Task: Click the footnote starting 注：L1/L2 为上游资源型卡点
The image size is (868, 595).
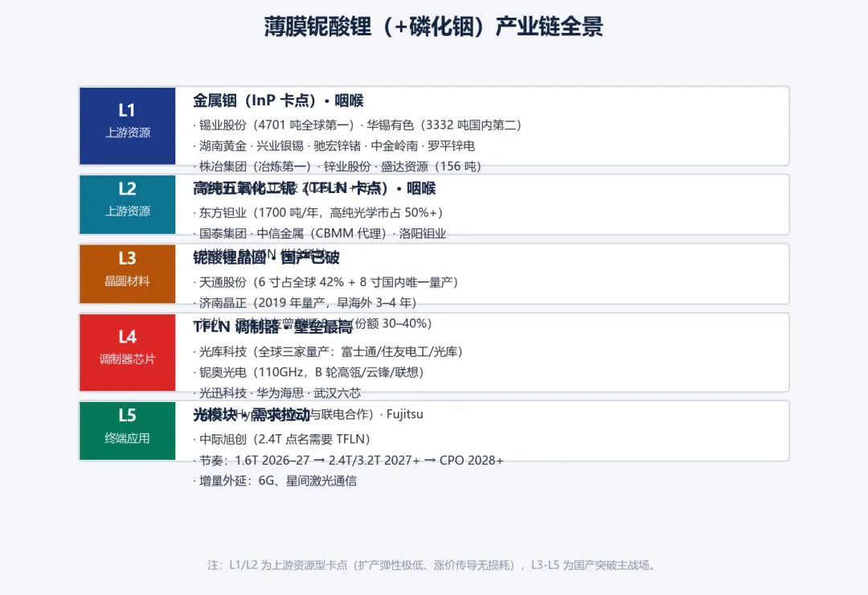Action: tap(432, 565)
